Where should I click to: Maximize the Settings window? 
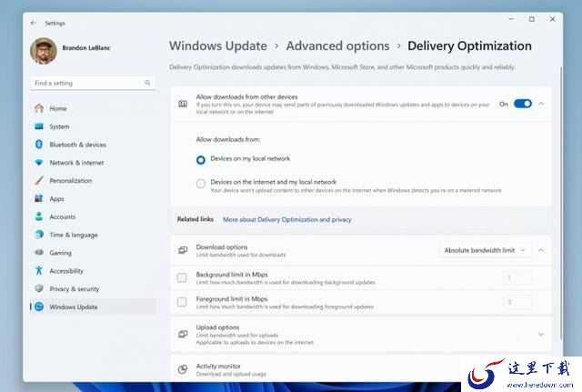coord(532,19)
